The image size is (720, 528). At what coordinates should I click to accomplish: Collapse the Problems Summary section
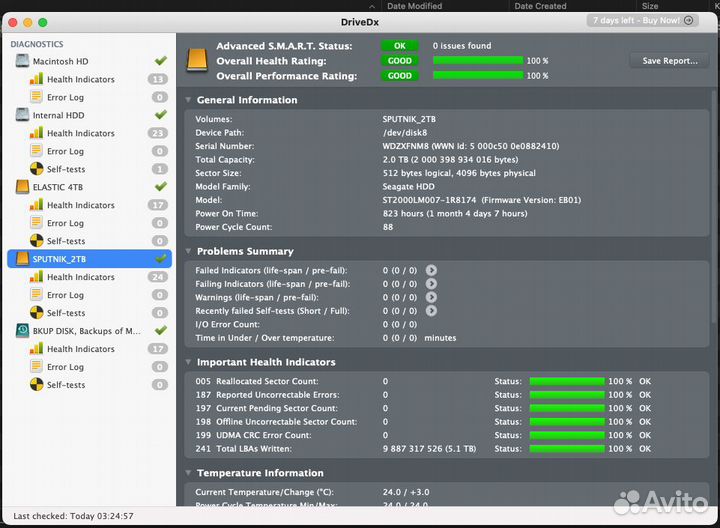click(x=188, y=251)
